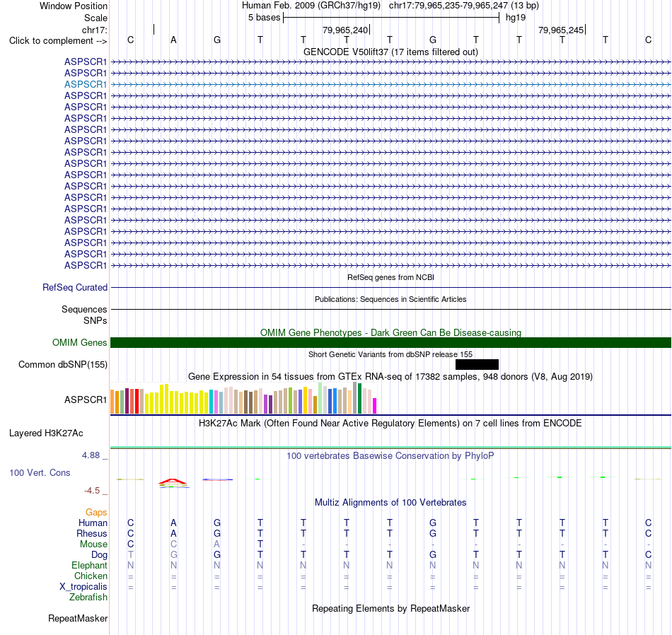Click the SNPs track label

click(x=95, y=320)
